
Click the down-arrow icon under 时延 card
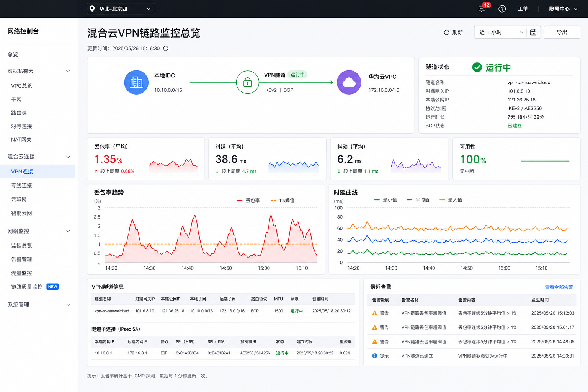pos(217,171)
